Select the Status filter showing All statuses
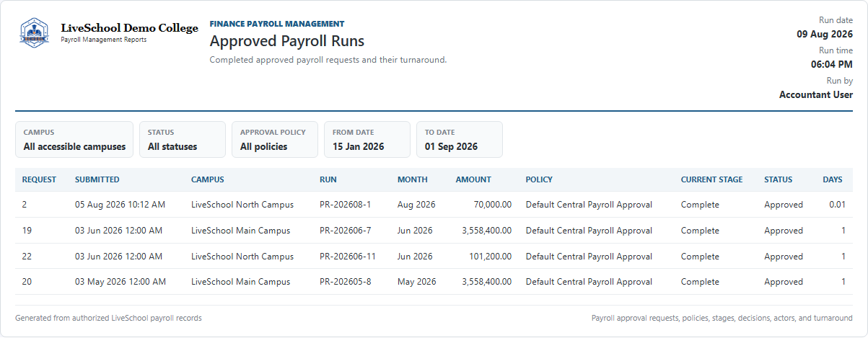Viewport: 868px width, 338px height. click(x=183, y=139)
